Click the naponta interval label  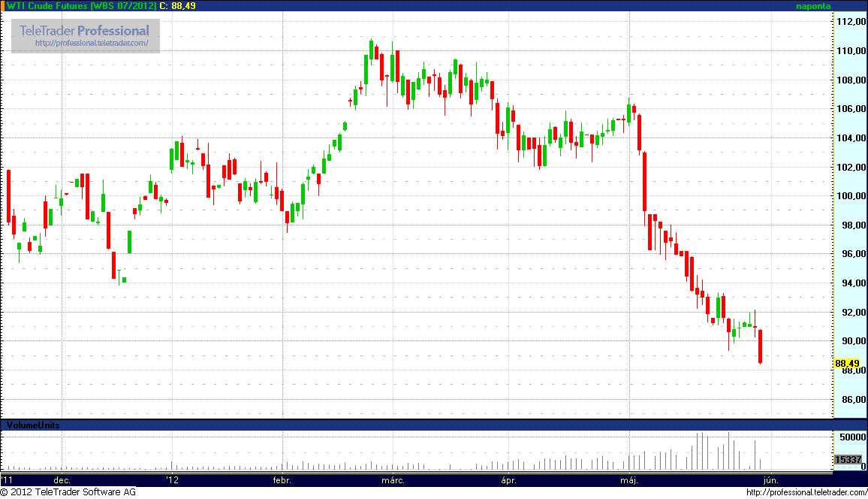click(x=813, y=6)
